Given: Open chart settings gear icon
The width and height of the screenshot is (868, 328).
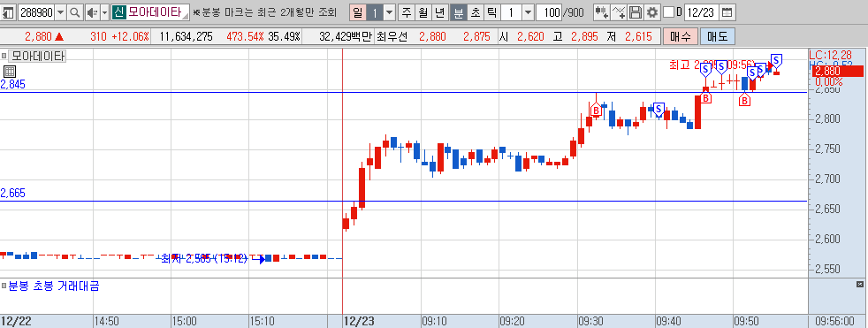Looking at the screenshot, I should pos(652,11).
